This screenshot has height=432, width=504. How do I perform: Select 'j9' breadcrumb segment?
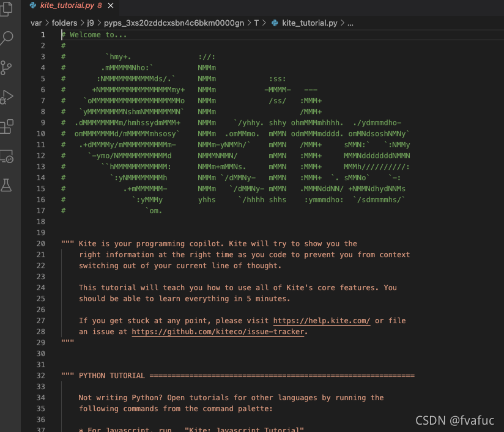click(x=91, y=23)
